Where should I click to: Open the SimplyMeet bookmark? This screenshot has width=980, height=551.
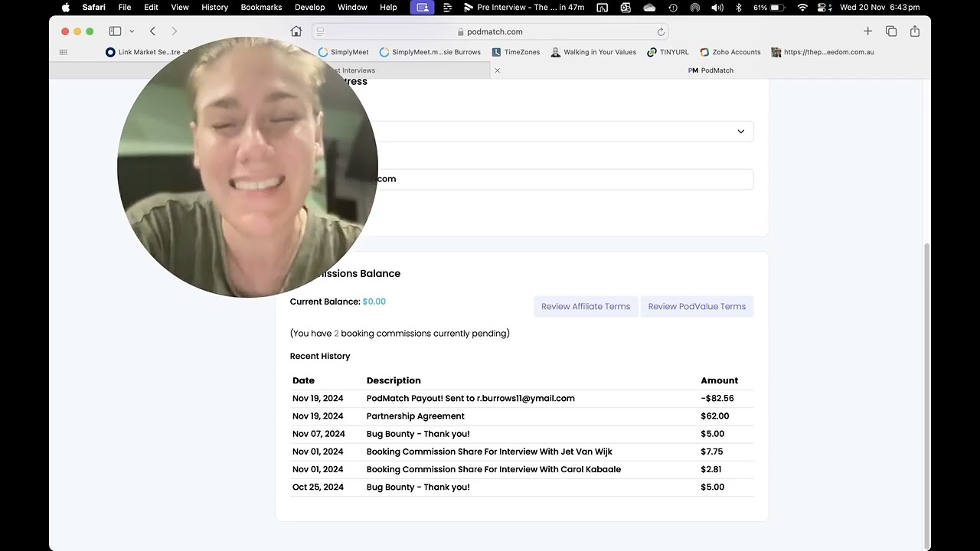(343, 52)
